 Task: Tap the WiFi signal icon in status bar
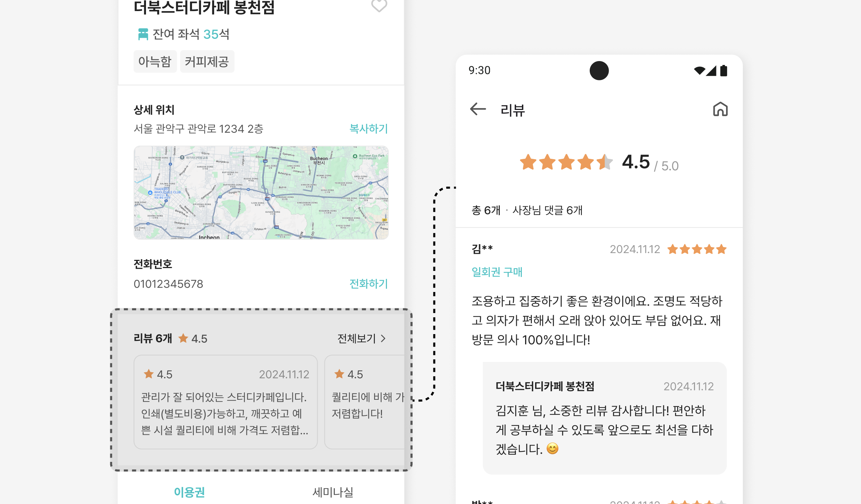coord(699,71)
